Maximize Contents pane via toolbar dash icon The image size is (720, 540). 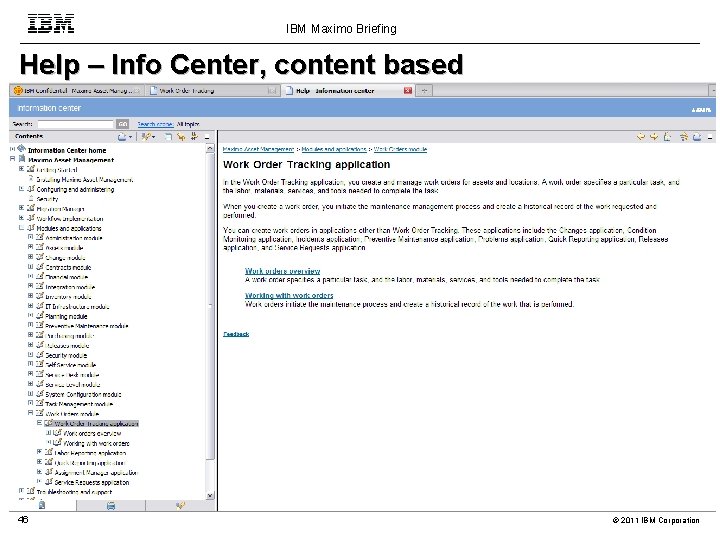pos(207,137)
